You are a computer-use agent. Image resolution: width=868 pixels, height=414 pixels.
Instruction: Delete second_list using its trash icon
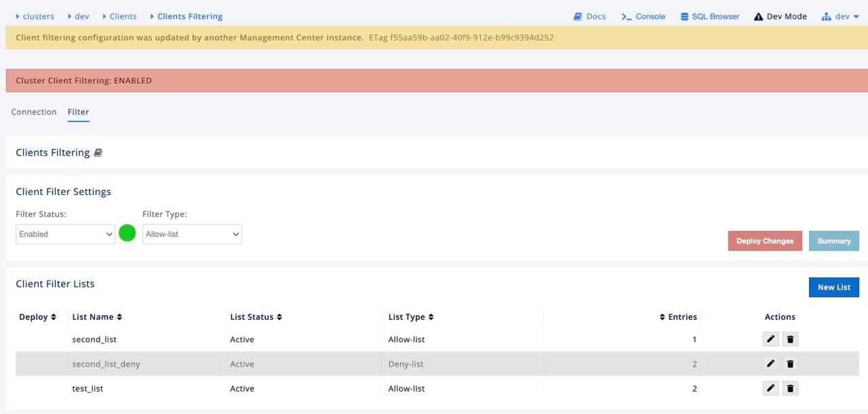[790, 339]
